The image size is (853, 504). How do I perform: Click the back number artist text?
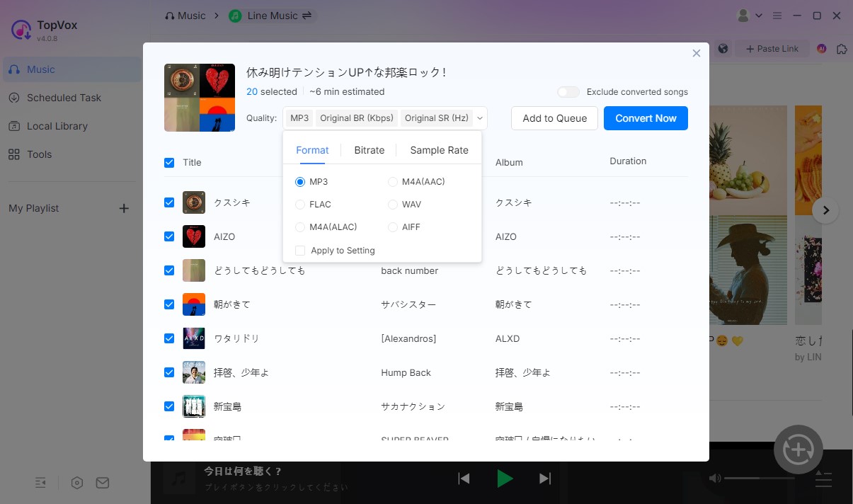409,270
